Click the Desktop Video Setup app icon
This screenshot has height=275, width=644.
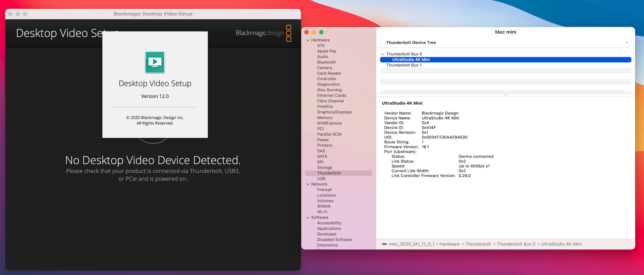pyautogui.click(x=155, y=62)
